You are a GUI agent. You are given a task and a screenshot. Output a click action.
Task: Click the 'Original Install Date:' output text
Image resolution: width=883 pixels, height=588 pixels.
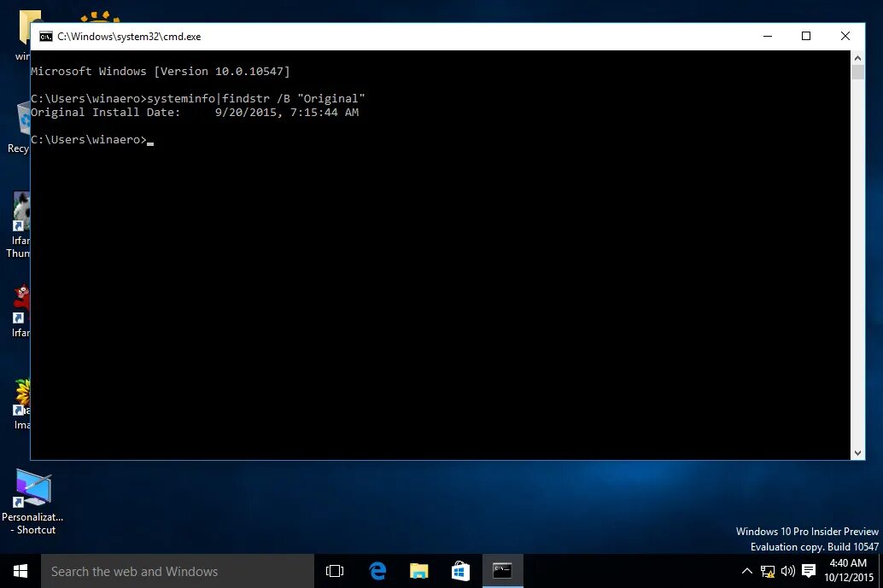point(105,112)
